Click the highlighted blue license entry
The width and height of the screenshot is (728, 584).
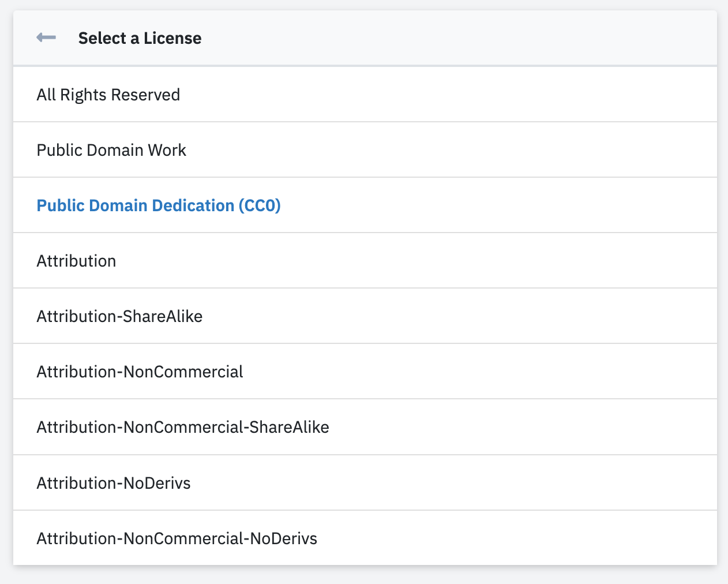coord(159,205)
